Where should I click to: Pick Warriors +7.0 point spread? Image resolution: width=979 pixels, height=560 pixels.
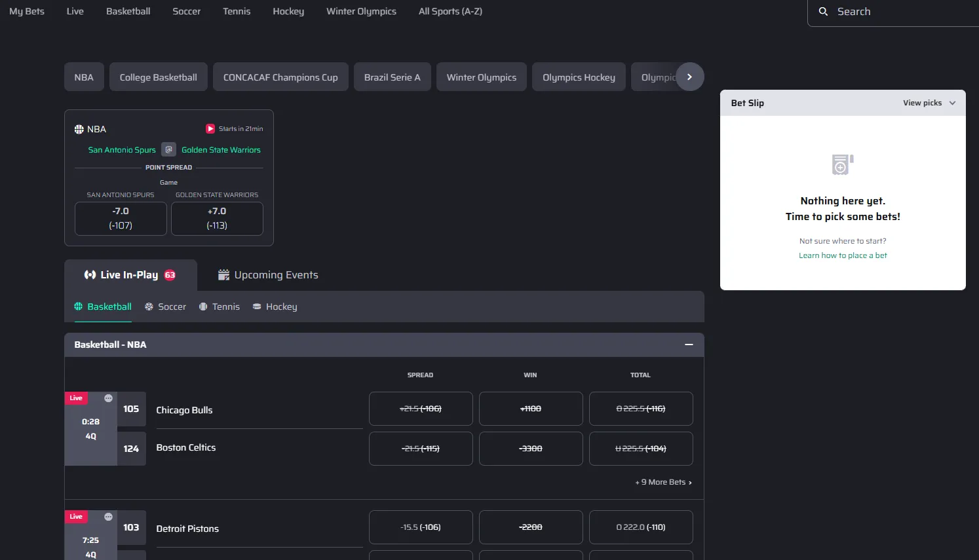(217, 218)
